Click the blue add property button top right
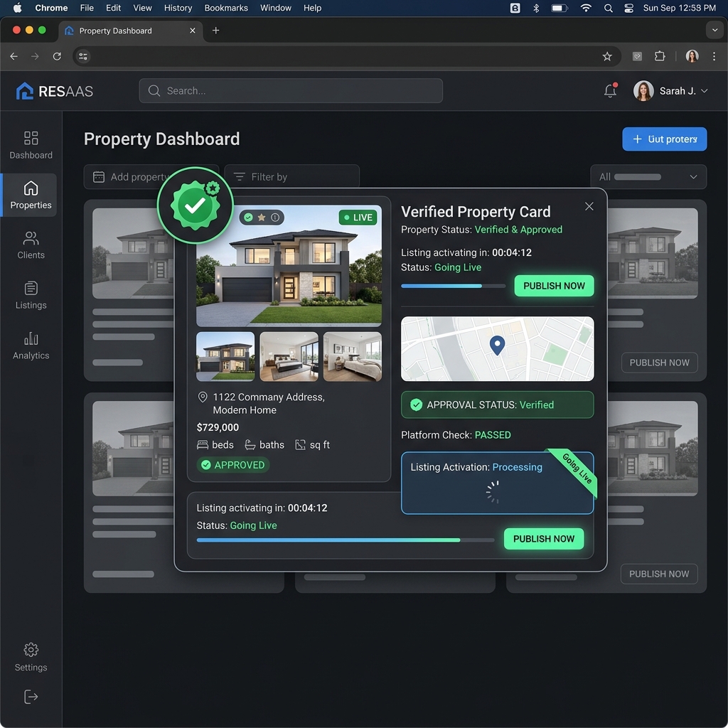The height and width of the screenshot is (728, 728). point(665,139)
